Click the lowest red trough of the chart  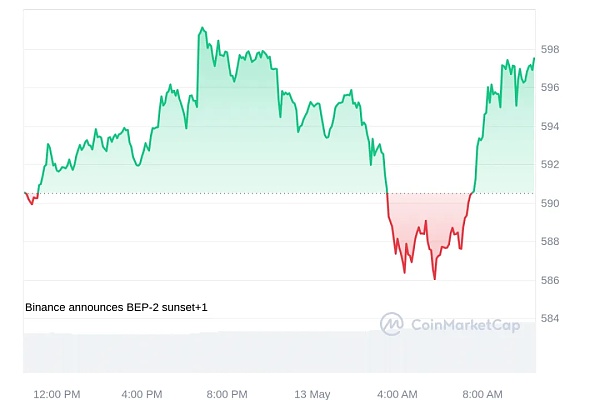(x=434, y=279)
